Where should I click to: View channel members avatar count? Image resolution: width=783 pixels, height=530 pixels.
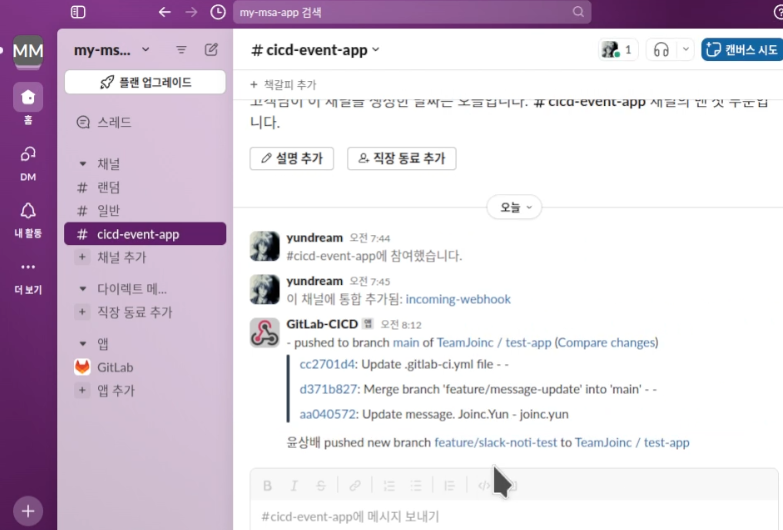click(618, 49)
